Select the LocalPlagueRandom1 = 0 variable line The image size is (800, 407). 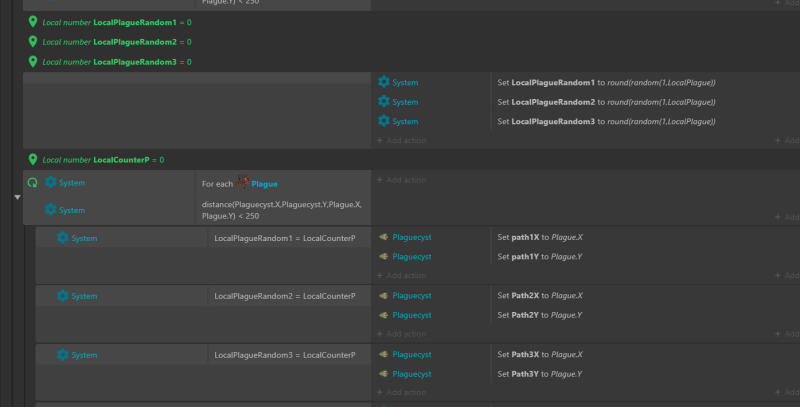click(117, 22)
